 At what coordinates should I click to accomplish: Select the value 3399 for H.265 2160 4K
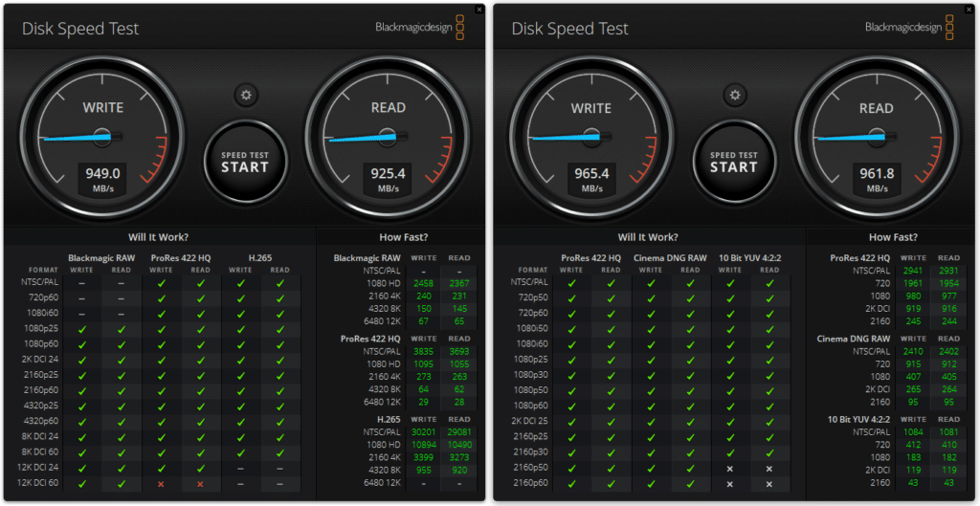point(423,457)
